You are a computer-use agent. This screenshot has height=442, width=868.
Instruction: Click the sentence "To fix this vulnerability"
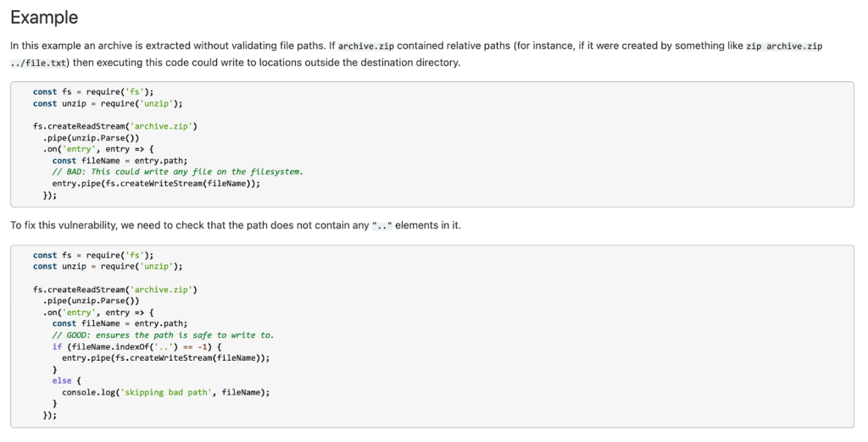point(235,226)
